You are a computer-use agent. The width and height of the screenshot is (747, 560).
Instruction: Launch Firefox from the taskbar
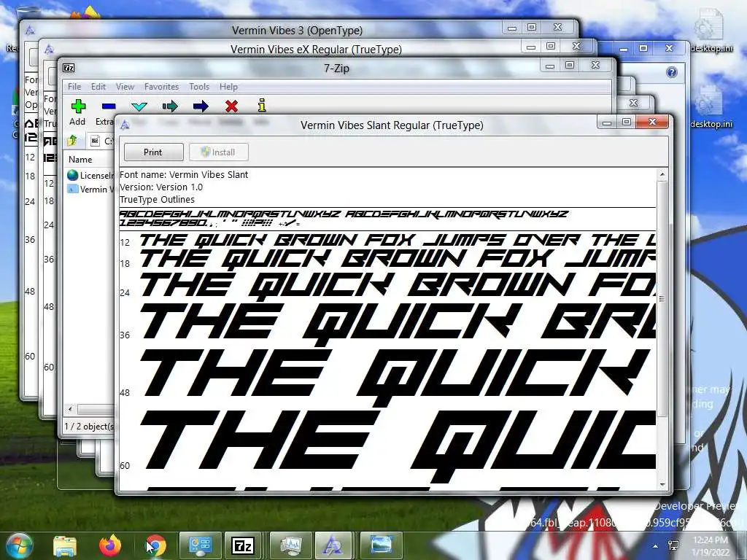tap(110, 545)
